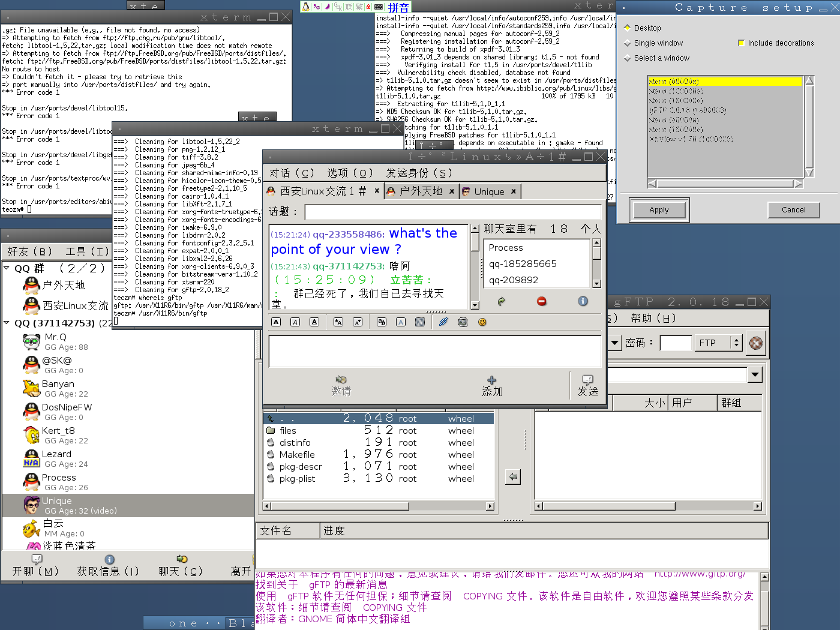
Task: Collapse the QQ (371142753) group
Action: [x=7, y=323]
